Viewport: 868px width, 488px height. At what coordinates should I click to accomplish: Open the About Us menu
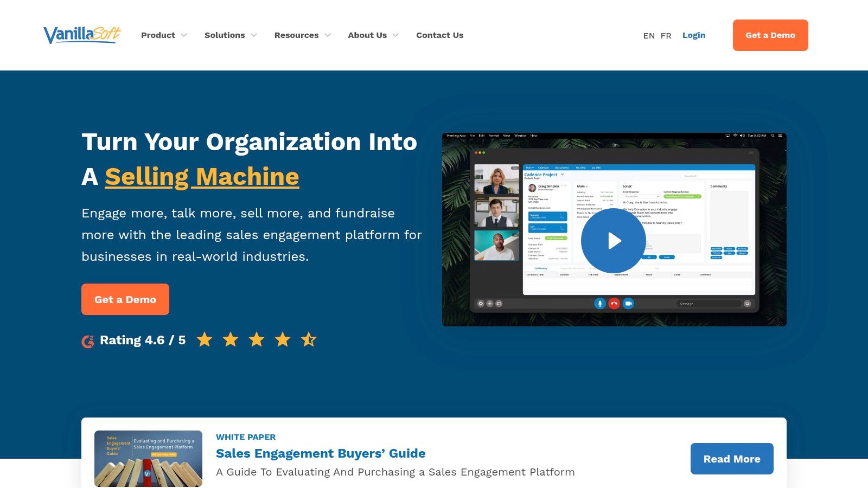click(x=367, y=35)
